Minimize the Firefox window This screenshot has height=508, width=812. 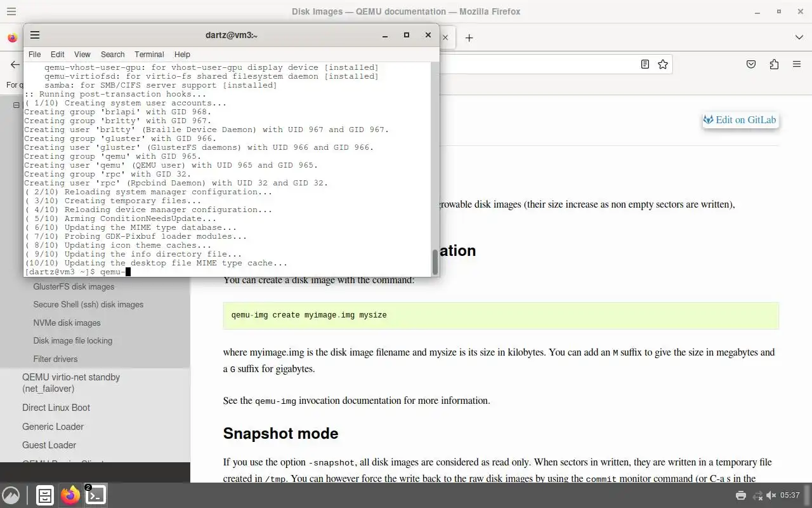click(757, 11)
